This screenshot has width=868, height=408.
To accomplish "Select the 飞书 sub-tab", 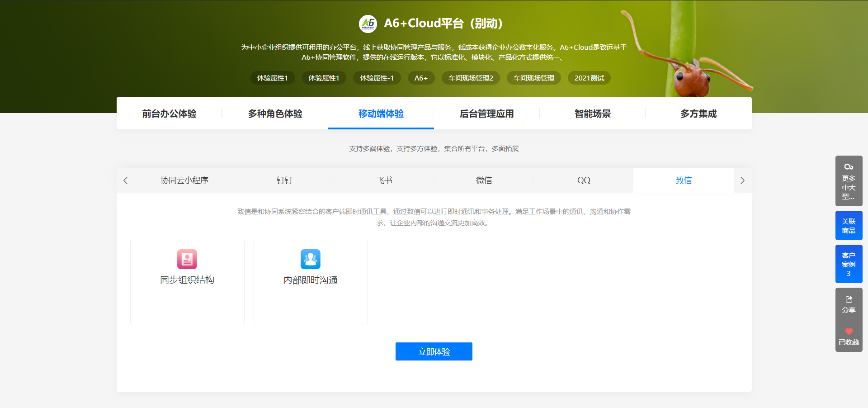I will tap(384, 180).
